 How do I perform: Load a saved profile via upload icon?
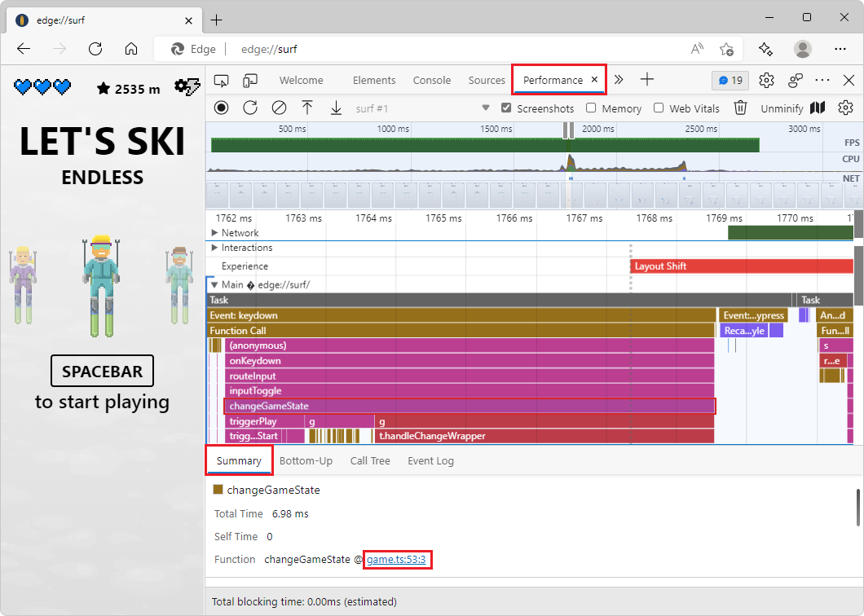(x=307, y=108)
